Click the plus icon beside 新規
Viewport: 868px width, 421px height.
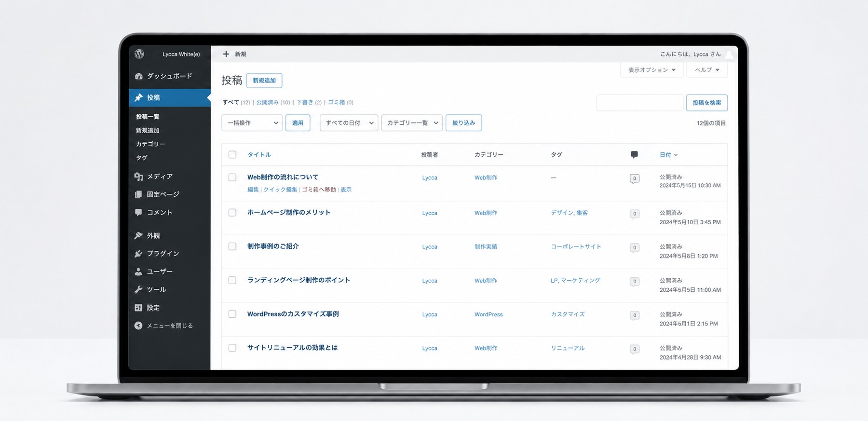pos(226,54)
